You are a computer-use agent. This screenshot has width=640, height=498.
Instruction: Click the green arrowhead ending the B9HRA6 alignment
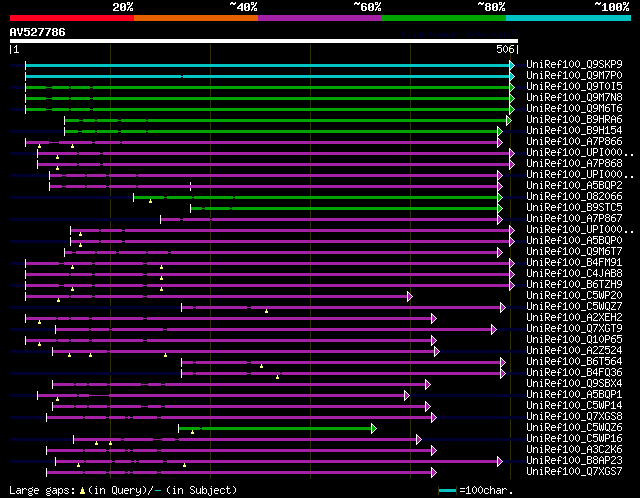(x=512, y=120)
